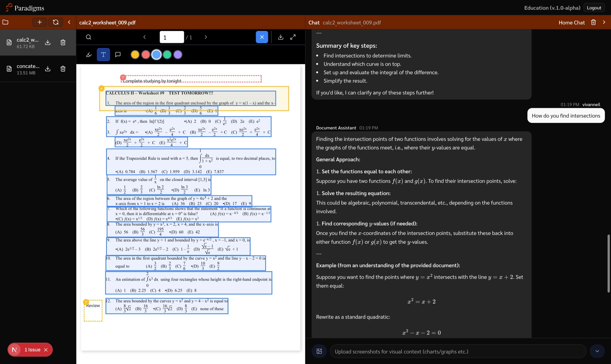The image size is (611, 364).
Task: Delete the calc2_worksheet file from sidebar
Action: coord(63,42)
